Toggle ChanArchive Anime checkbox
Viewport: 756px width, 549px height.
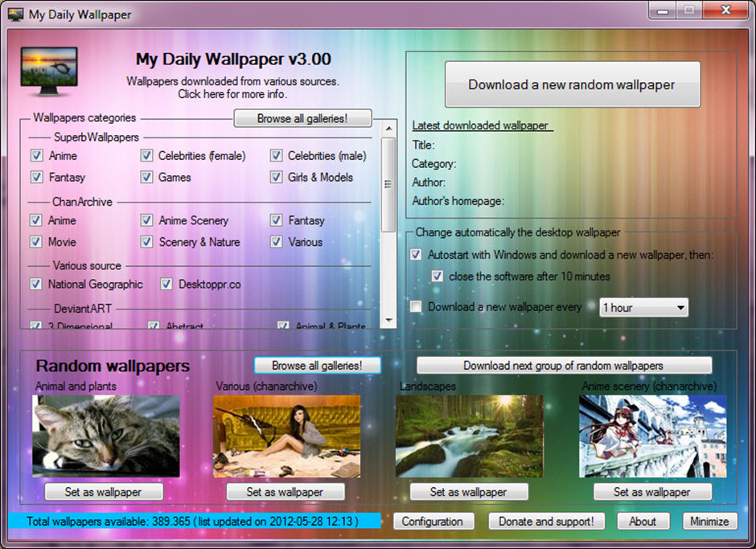(x=35, y=220)
